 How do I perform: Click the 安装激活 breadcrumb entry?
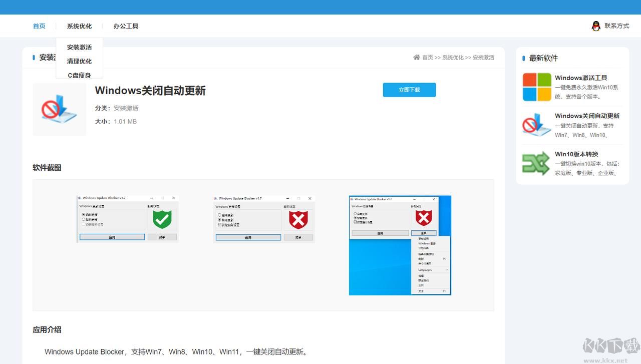coord(483,58)
